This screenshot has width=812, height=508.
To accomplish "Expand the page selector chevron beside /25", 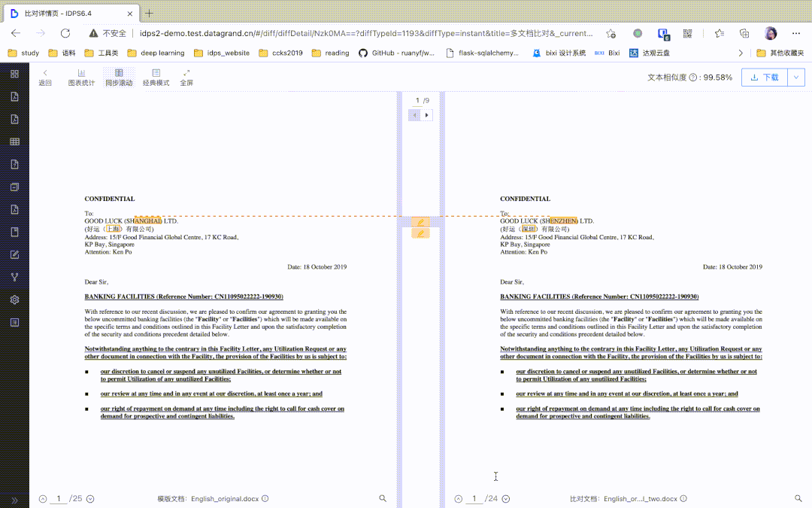I will click(x=90, y=498).
